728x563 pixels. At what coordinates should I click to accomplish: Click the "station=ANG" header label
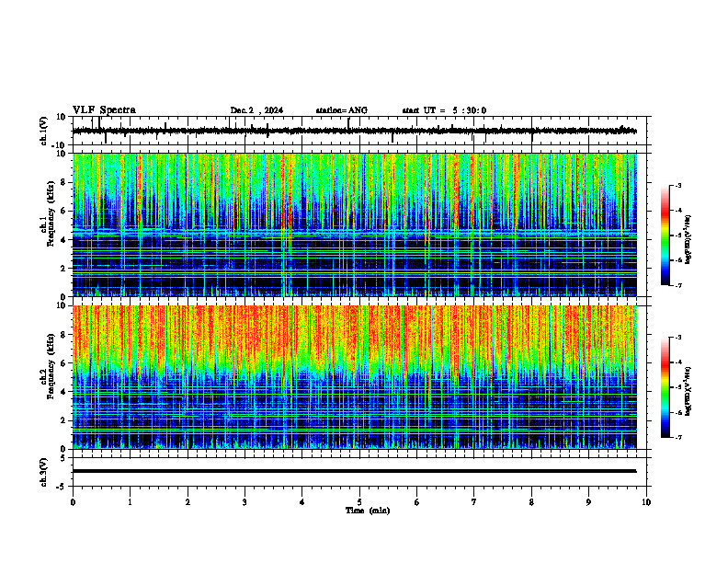point(341,110)
